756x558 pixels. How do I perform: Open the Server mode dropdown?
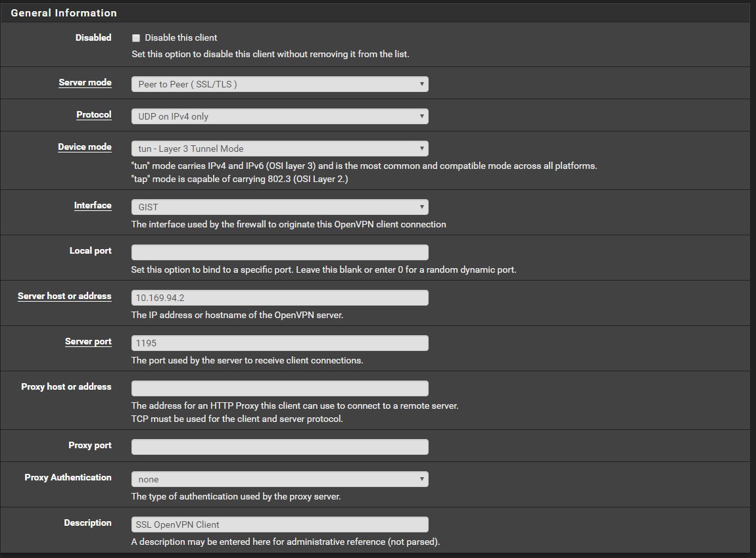click(x=279, y=84)
